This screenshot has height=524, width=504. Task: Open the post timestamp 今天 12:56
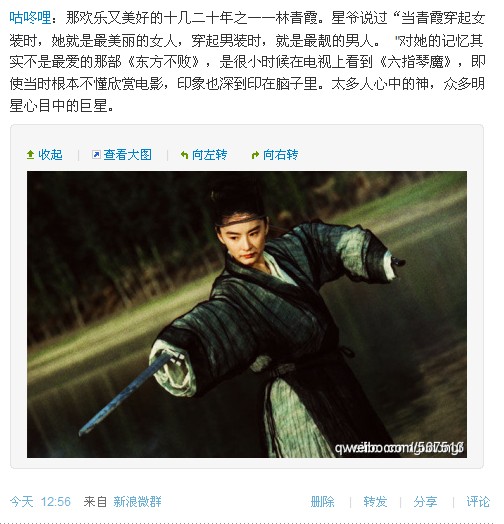tap(40, 502)
